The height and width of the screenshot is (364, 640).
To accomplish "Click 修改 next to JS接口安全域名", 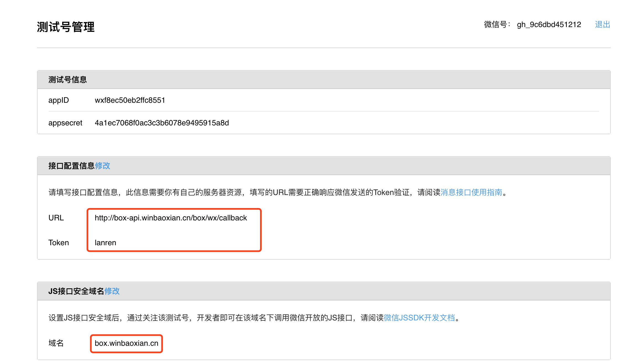I will coord(112,291).
